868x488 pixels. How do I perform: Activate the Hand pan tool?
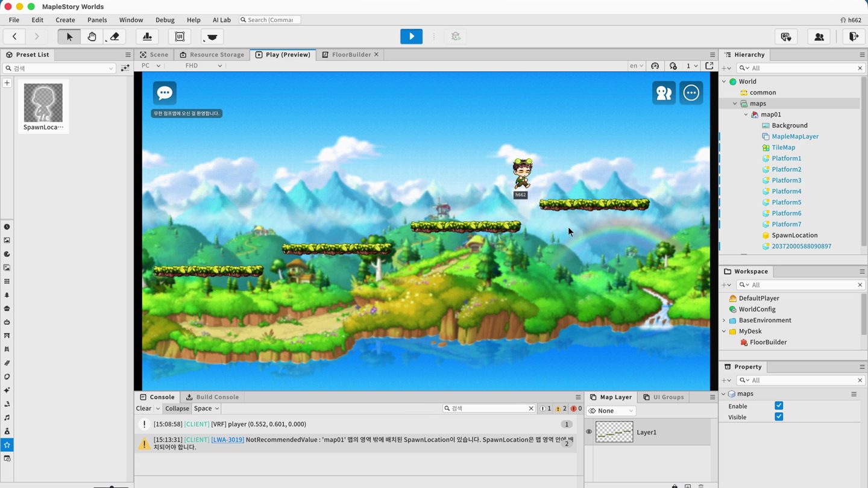[x=92, y=37]
